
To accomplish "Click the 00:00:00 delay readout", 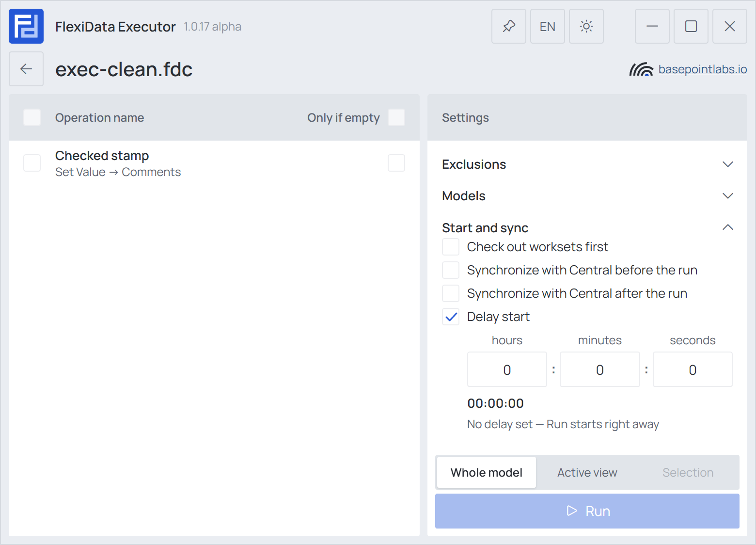I will tap(495, 403).
